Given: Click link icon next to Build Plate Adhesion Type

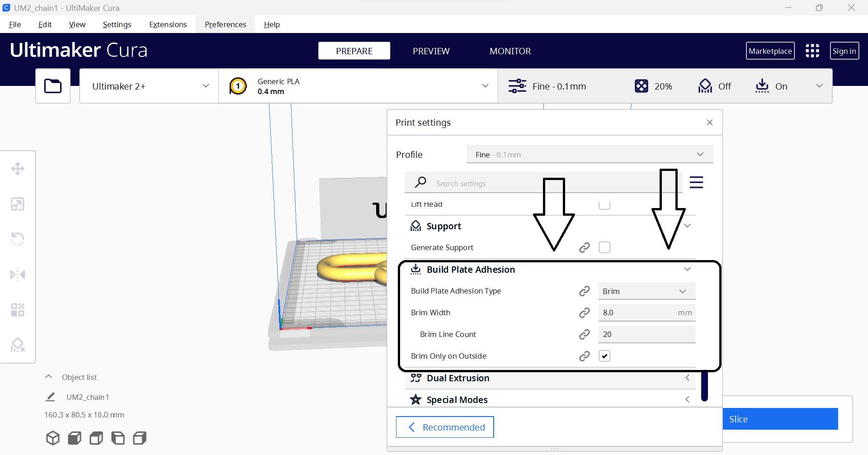Looking at the screenshot, I should [585, 291].
